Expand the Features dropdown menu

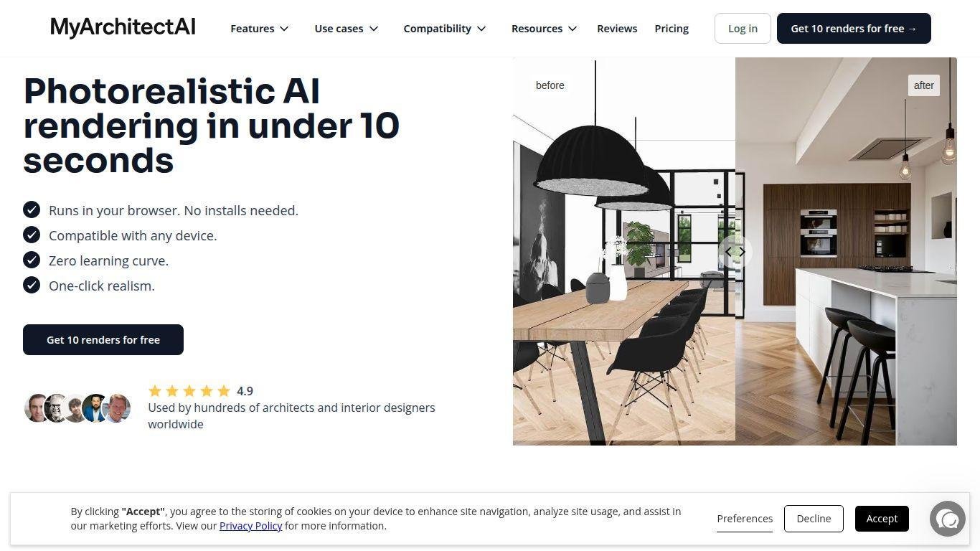pos(260,29)
